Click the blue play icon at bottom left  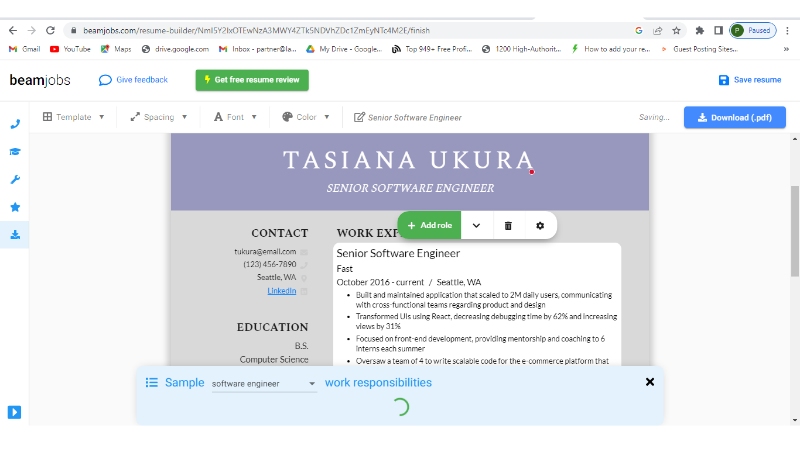click(x=15, y=412)
